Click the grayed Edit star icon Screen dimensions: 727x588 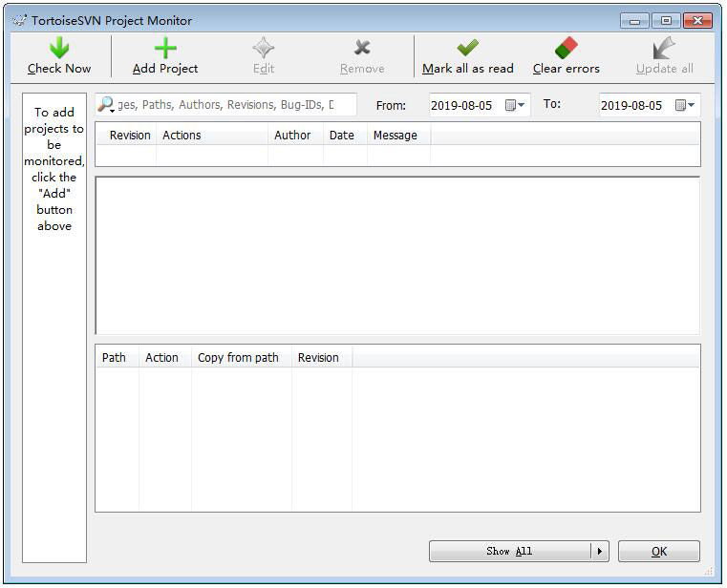point(264,48)
